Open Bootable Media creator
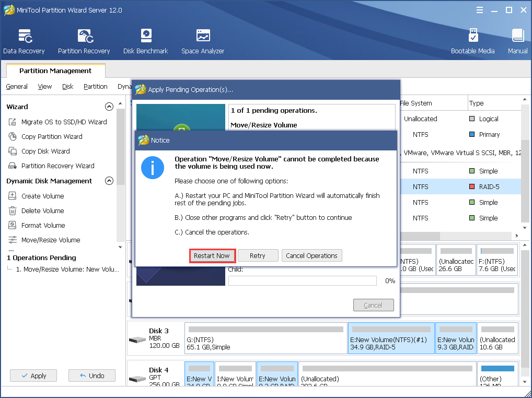Viewport: 532px width, 398px height. 473,41
